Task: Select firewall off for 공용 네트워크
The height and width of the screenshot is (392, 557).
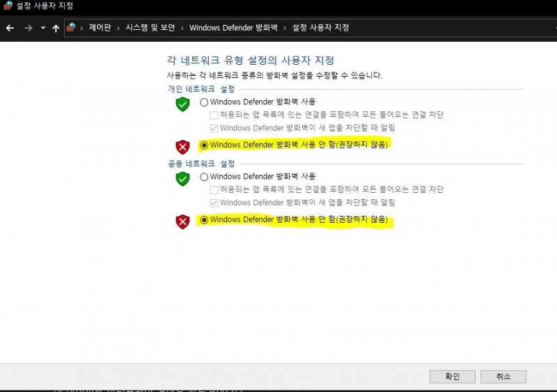Action: (204, 220)
